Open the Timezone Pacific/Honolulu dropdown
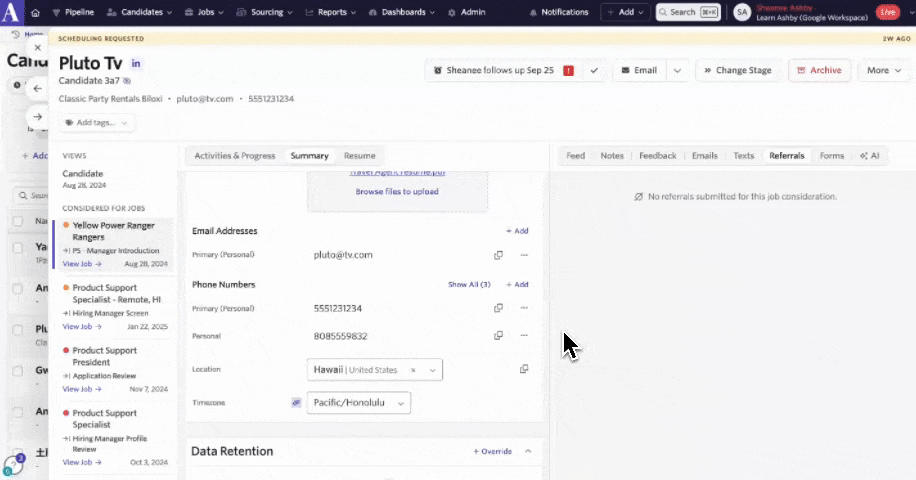The width and height of the screenshot is (916, 480). click(x=359, y=403)
